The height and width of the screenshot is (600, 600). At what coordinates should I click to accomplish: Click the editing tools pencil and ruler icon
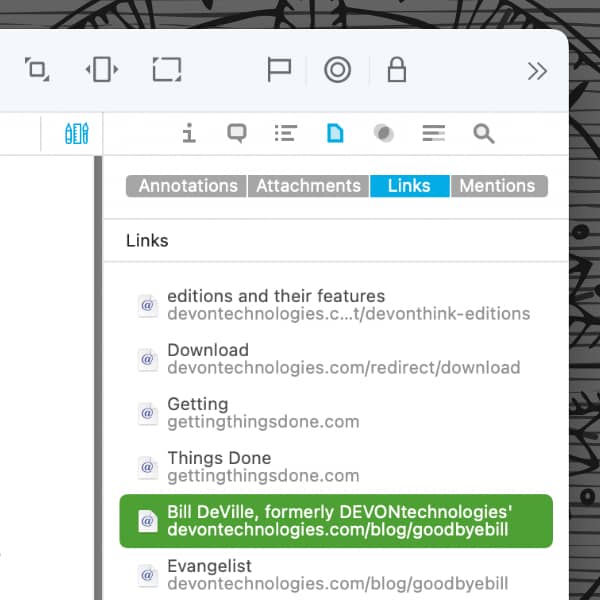pos(77,134)
